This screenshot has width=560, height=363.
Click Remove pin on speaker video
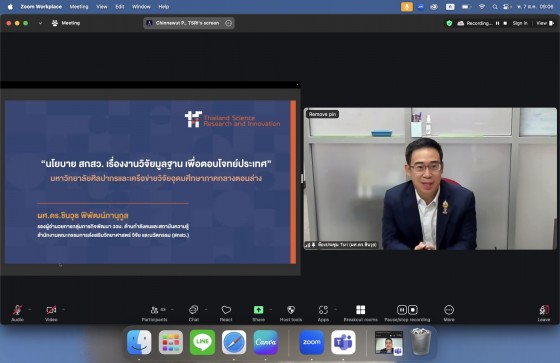322,114
